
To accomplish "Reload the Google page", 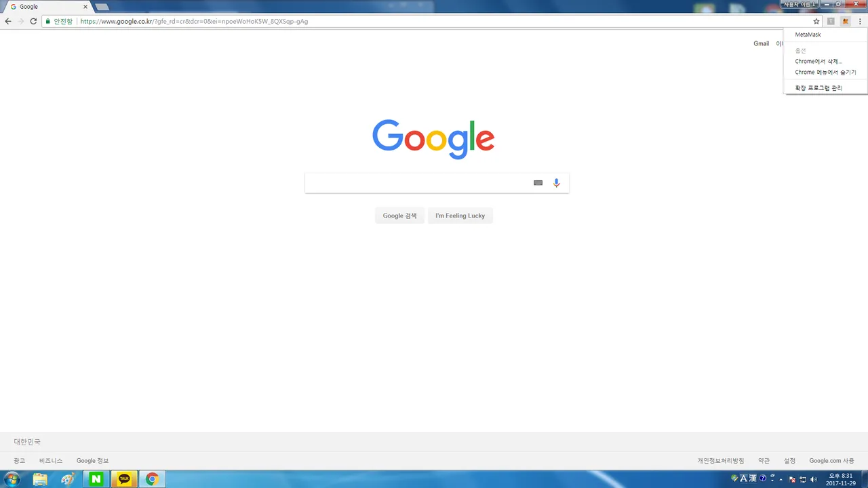I will [x=33, y=21].
